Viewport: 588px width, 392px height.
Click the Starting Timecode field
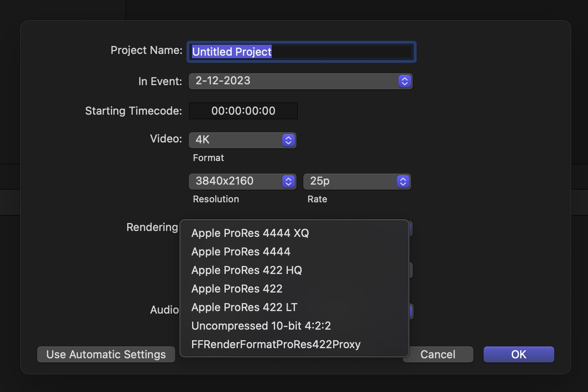[x=243, y=111]
